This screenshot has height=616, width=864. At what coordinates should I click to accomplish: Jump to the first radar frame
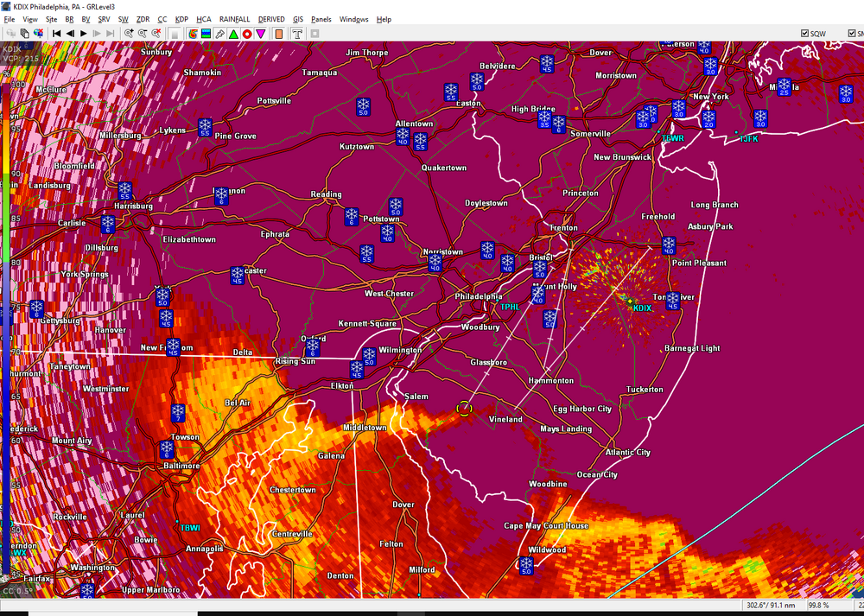coord(56,33)
